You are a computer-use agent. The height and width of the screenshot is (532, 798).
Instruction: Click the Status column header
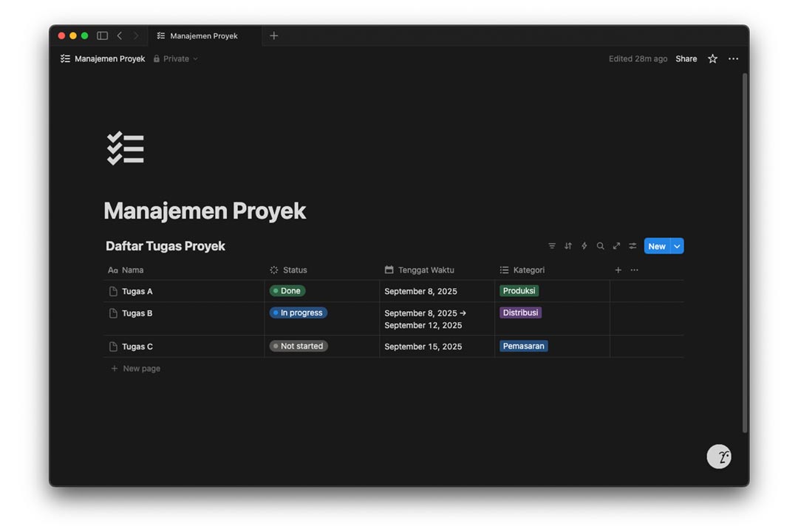pos(289,270)
